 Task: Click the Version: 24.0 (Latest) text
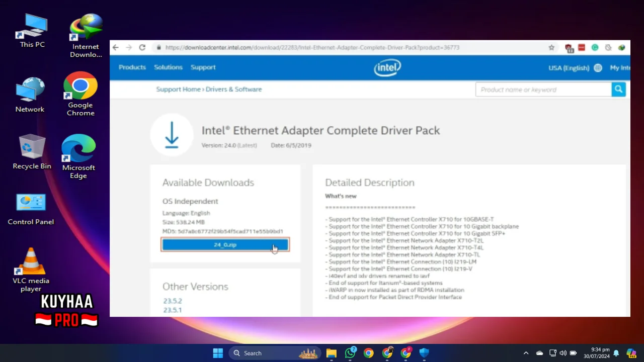click(x=229, y=145)
